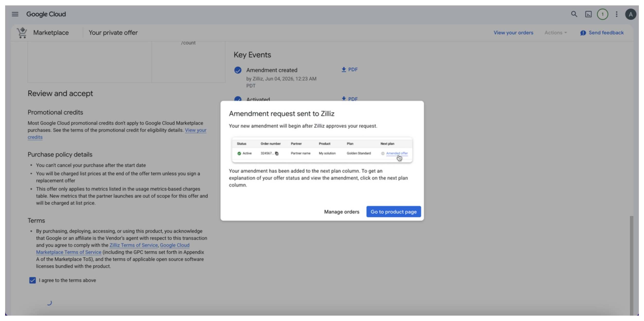Open the View your orders link
The image size is (644, 321).
coord(513,33)
